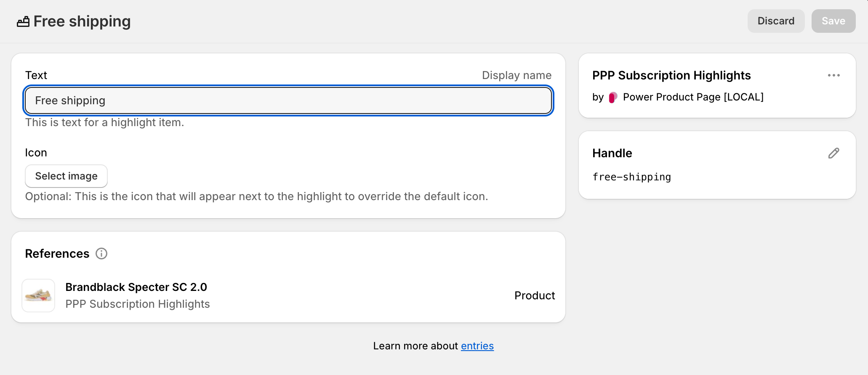
Task: Click the References section heading
Action: point(57,254)
